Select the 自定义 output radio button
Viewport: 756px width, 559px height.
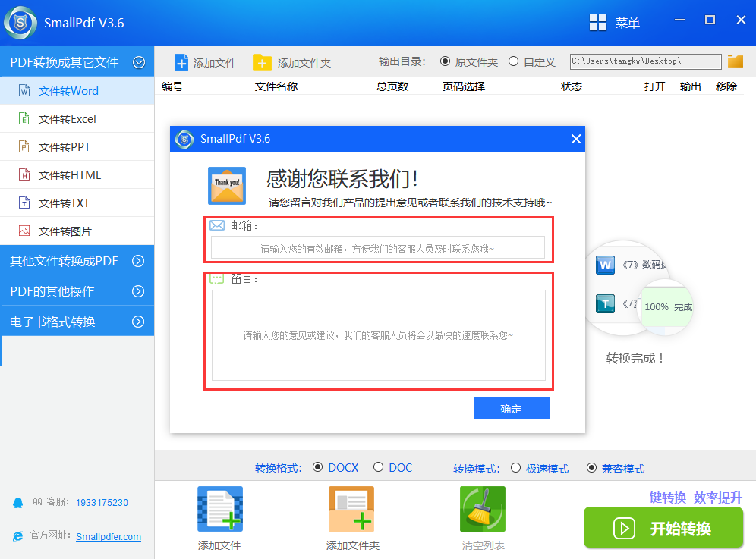click(x=513, y=61)
